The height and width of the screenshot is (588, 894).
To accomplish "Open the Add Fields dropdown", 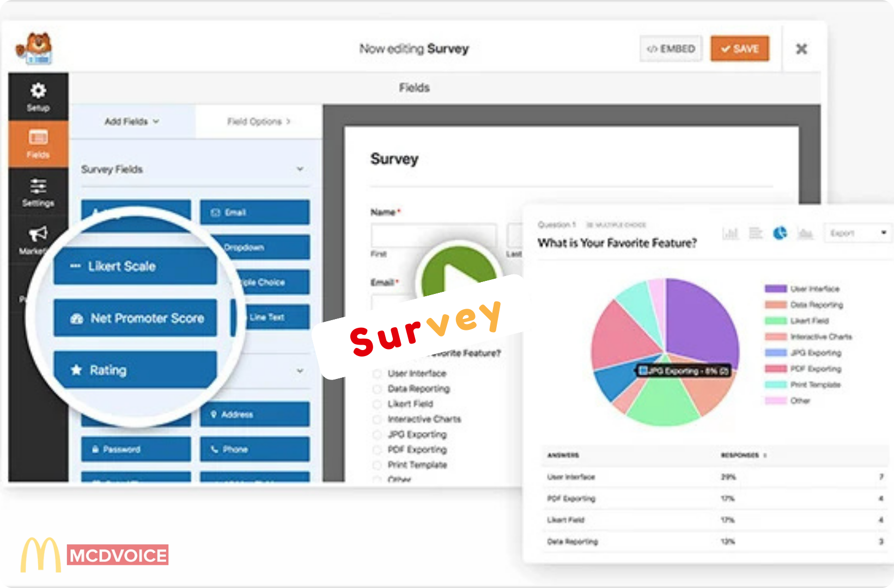I will click(131, 121).
